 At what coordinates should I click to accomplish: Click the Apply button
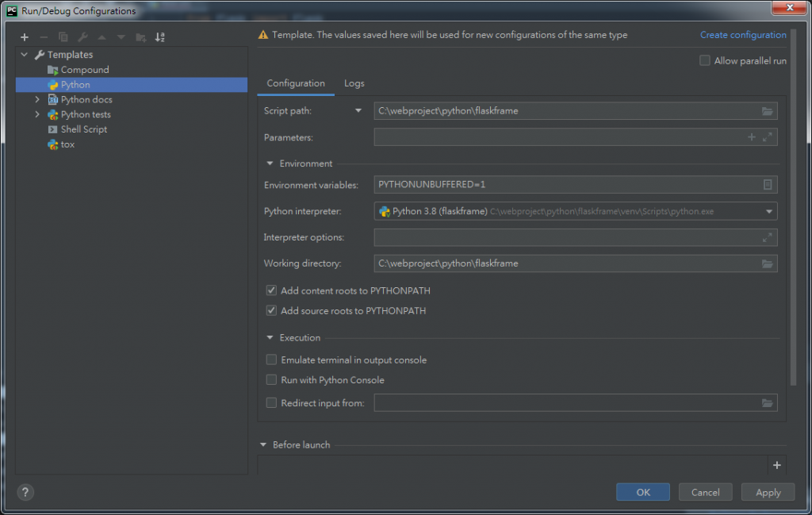(768, 492)
